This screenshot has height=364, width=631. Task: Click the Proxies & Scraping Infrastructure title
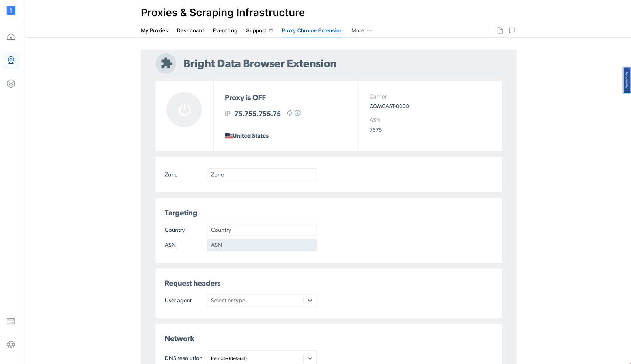coord(223,13)
